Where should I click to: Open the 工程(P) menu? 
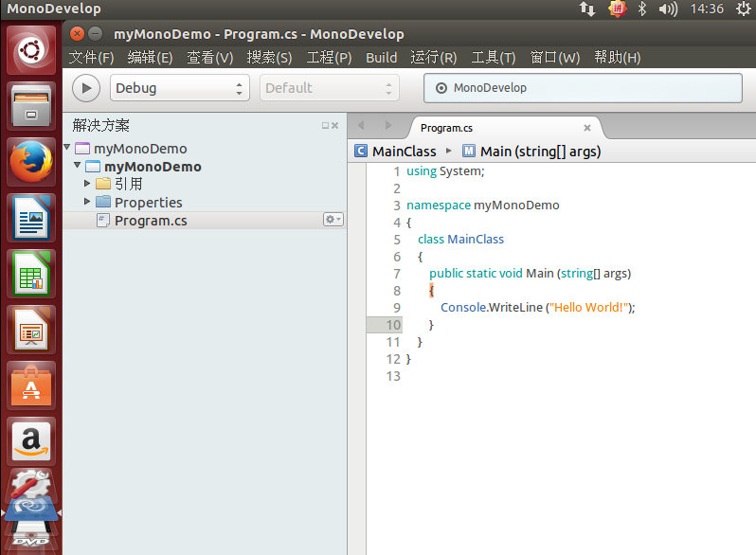[329, 58]
